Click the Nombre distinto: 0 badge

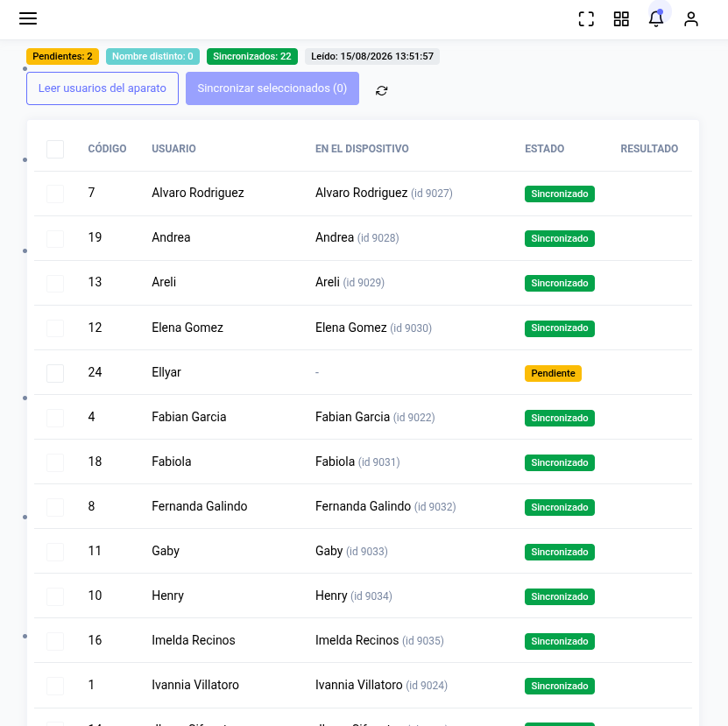tap(152, 56)
